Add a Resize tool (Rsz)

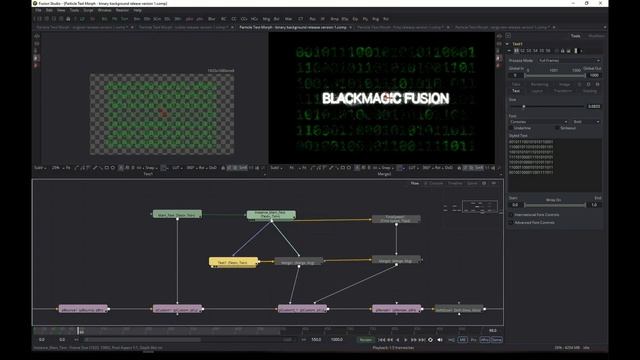(313, 19)
